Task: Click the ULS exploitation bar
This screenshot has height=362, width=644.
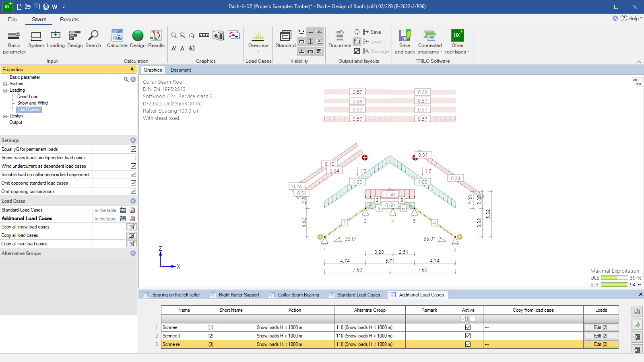Action: coord(614,278)
